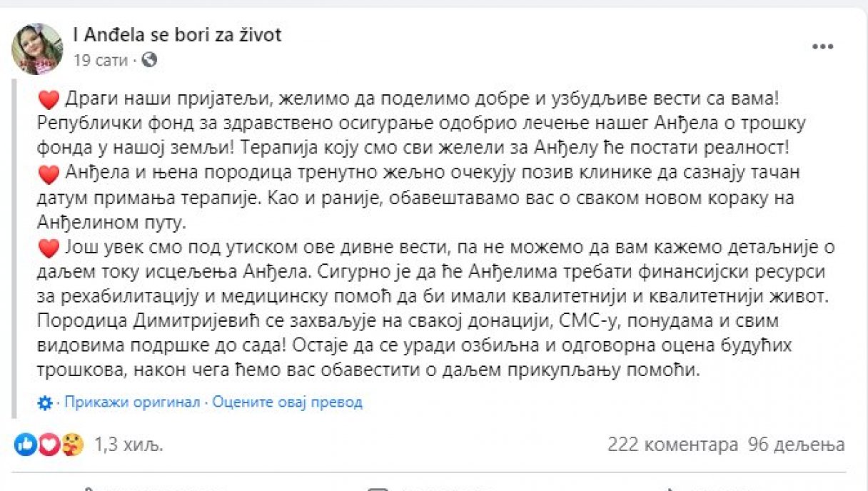Click the first heart emoji before 'Драги наши'
Screen dimensions: 868x491
[x=49, y=100]
